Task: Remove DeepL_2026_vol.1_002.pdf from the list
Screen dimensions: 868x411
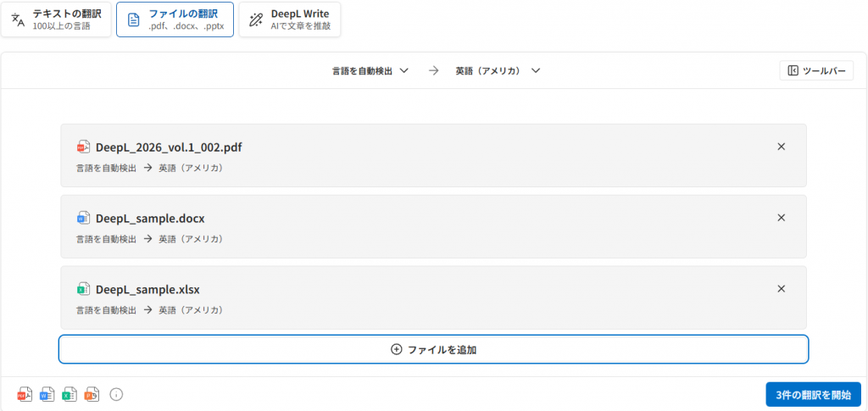Action: 781,147
